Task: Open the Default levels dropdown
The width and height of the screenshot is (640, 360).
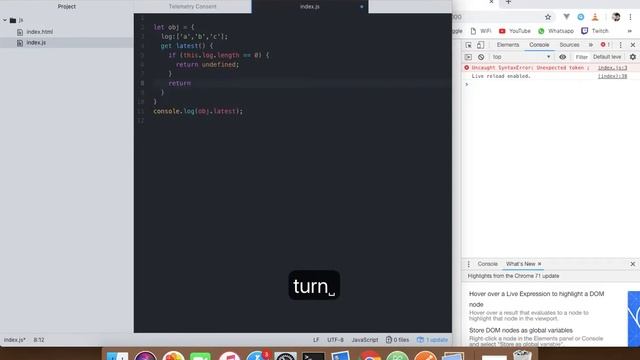Action: (x=607, y=57)
